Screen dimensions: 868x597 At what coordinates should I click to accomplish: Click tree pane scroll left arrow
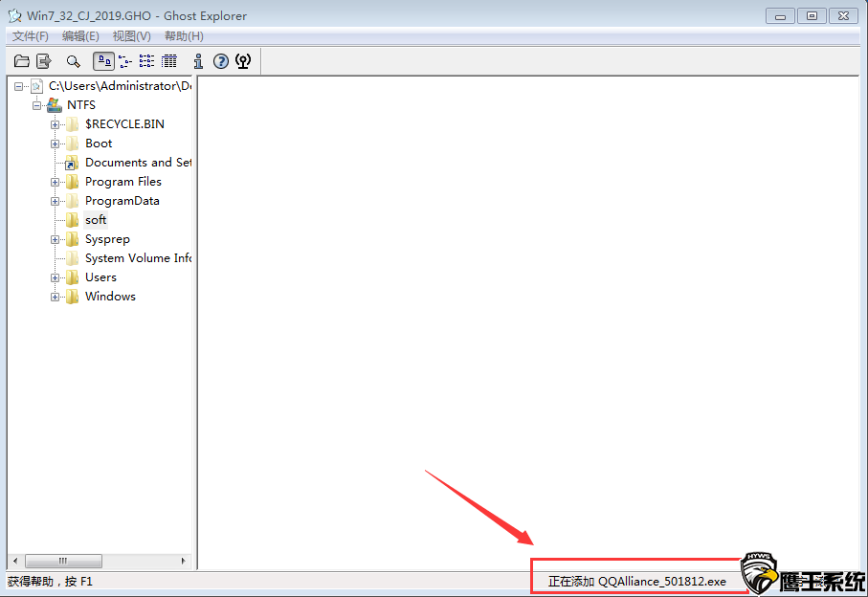coord(15,561)
